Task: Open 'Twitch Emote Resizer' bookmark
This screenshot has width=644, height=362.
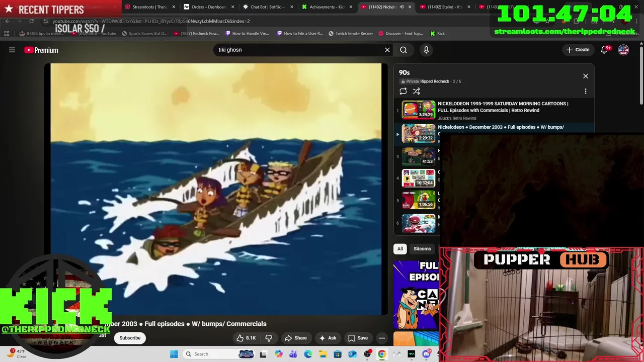Action: click(x=351, y=34)
